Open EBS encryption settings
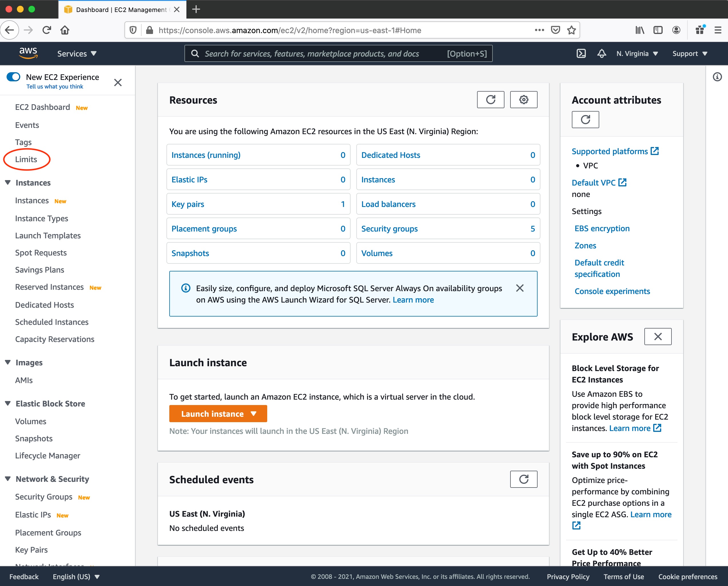Viewport: 728px width, 586px height. 602,229
